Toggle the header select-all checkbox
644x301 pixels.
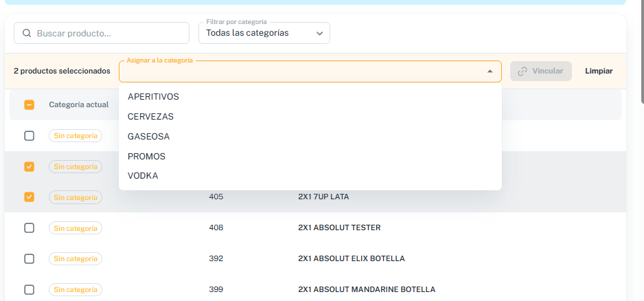coord(29,105)
